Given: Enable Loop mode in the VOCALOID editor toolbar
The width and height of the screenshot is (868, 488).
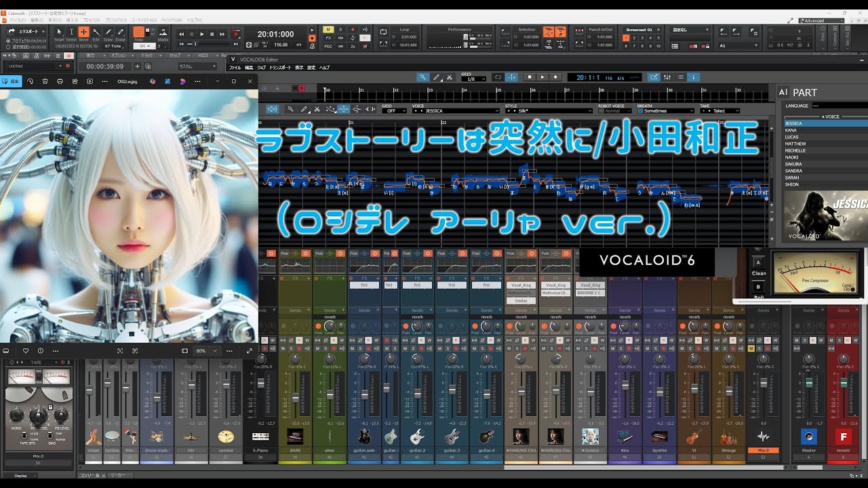Looking at the screenshot, I should tap(498, 77).
